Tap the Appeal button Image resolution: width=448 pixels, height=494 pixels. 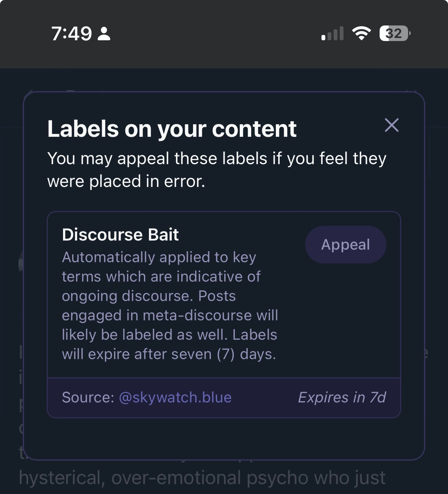pyautogui.click(x=345, y=245)
